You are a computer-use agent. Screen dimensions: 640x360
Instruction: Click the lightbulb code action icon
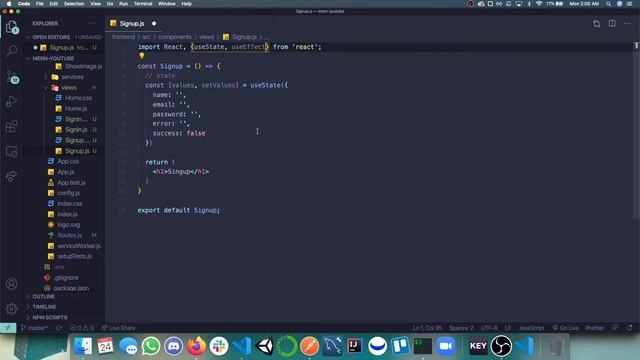coord(142,56)
